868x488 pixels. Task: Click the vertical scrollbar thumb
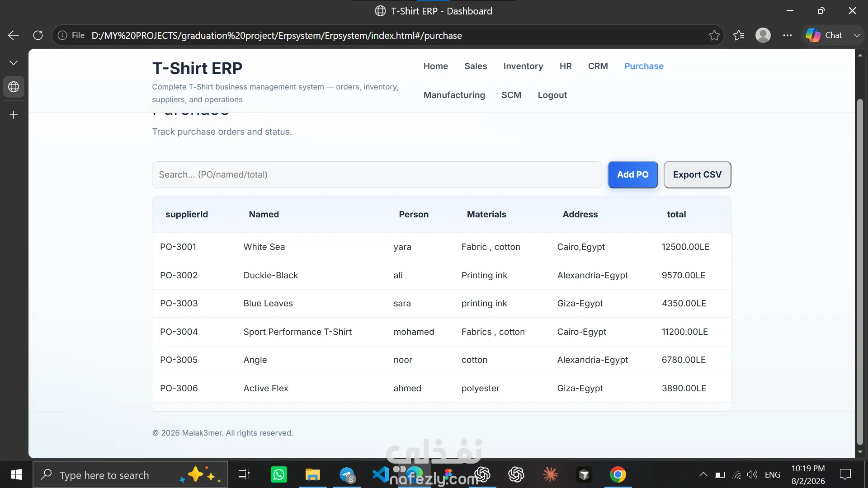click(x=860, y=272)
